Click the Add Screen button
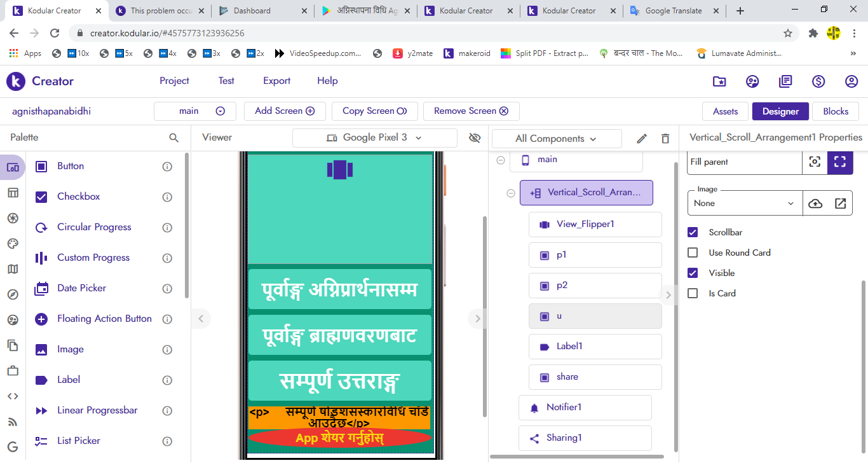 click(x=285, y=111)
